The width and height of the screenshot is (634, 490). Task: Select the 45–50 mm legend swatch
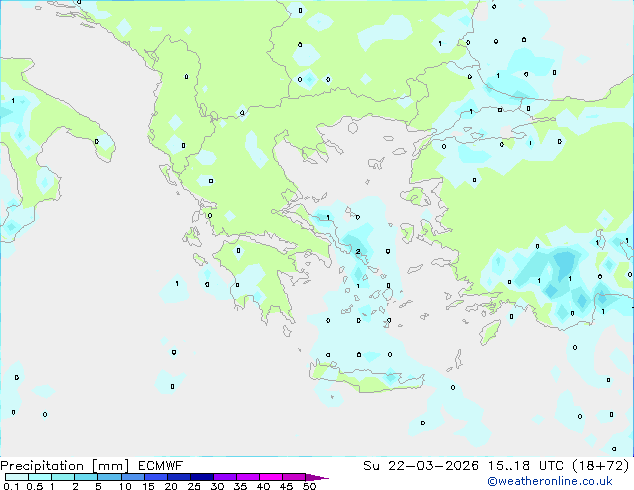pos(294,477)
